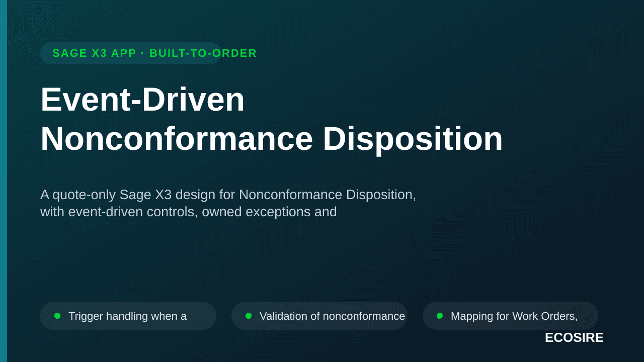Click the ECOSIRE brand name
The height and width of the screenshot is (362, 644).
point(574,338)
